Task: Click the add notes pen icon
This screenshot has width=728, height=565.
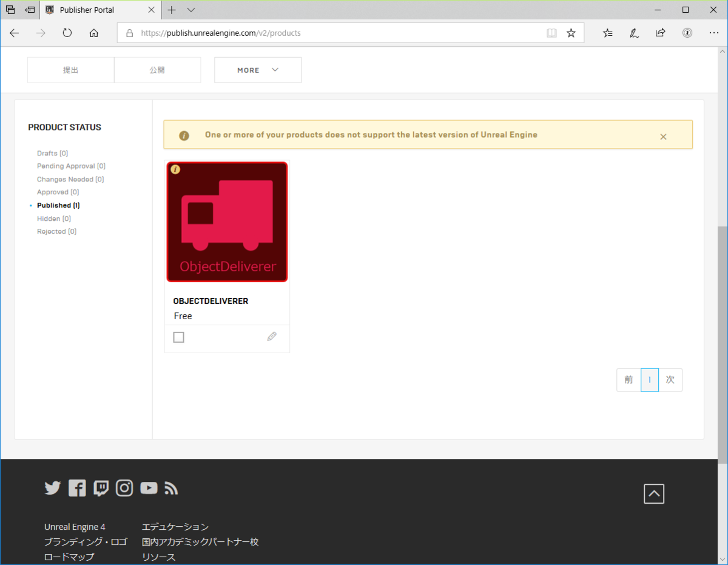Action: pos(634,33)
